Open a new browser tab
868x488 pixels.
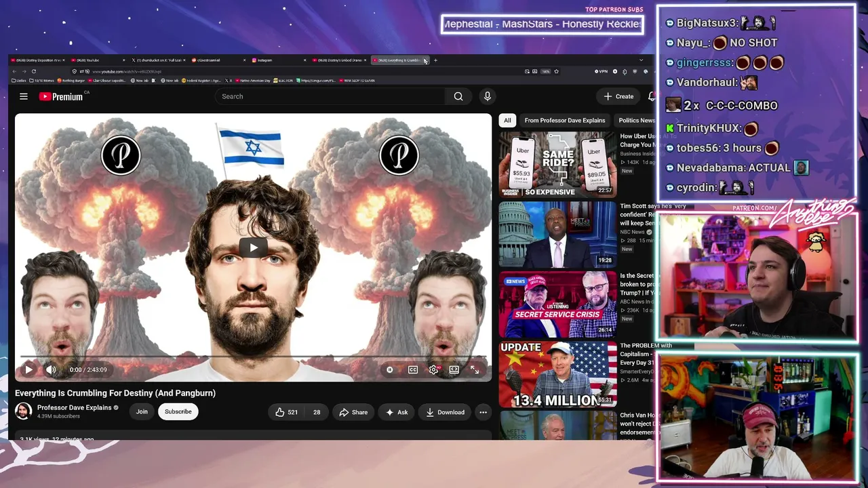(435, 60)
